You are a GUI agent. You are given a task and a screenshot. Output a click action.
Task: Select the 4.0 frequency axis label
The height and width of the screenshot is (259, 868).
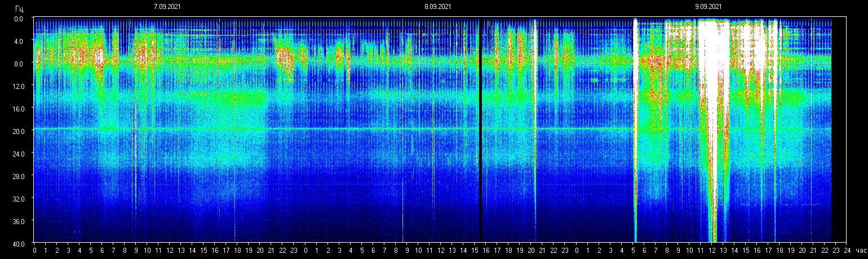(19, 41)
